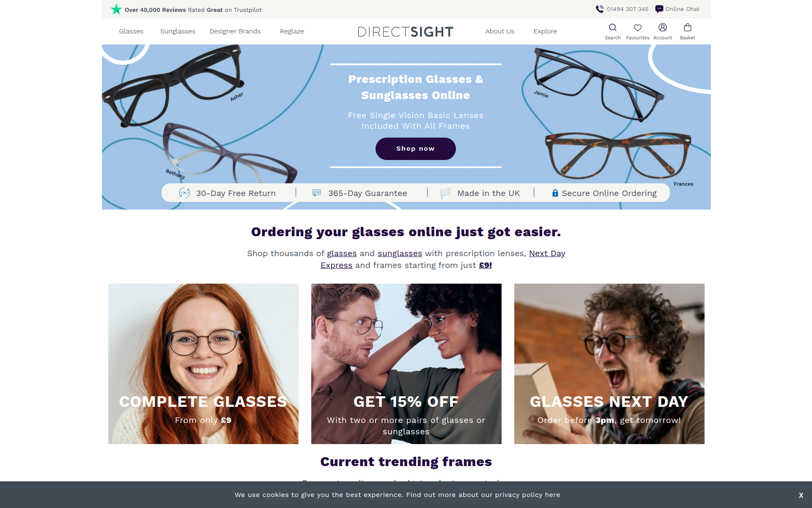The width and height of the screenshot is (812, 508).
Task: Open the Complete Glasses promo image
Action: point(203,364)
